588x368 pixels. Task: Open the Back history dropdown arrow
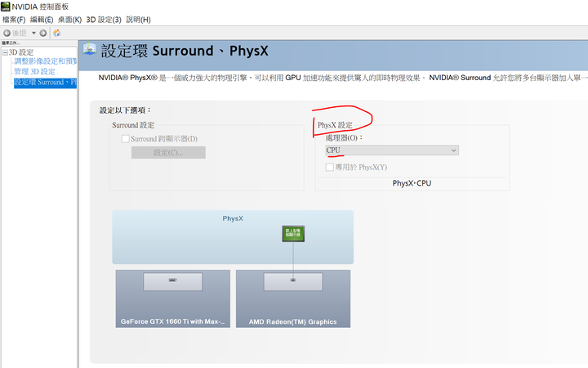tap(33, 33)
